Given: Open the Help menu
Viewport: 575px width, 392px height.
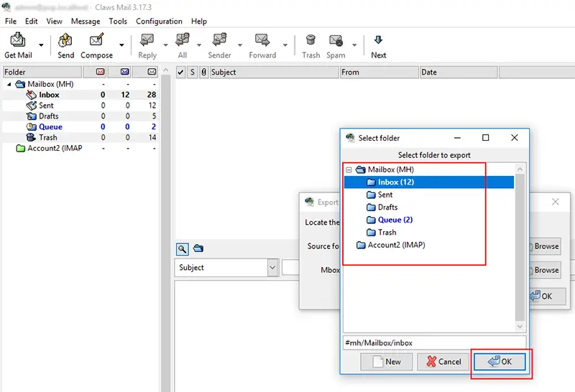Looking at the screenshot, I should (x=199, y=22).
